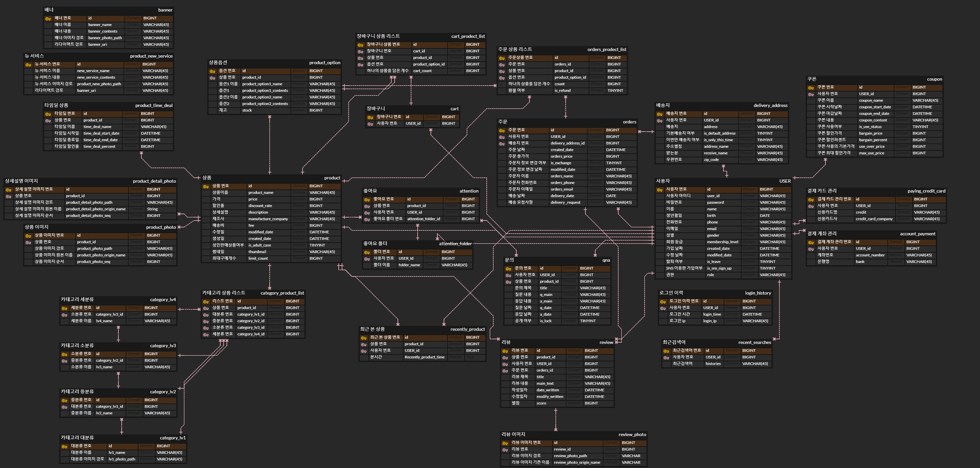This screenshot has height=468, width=980.
Task: Click key icon beside category_lv4_id in category_product_list
Action: [206, 334]
